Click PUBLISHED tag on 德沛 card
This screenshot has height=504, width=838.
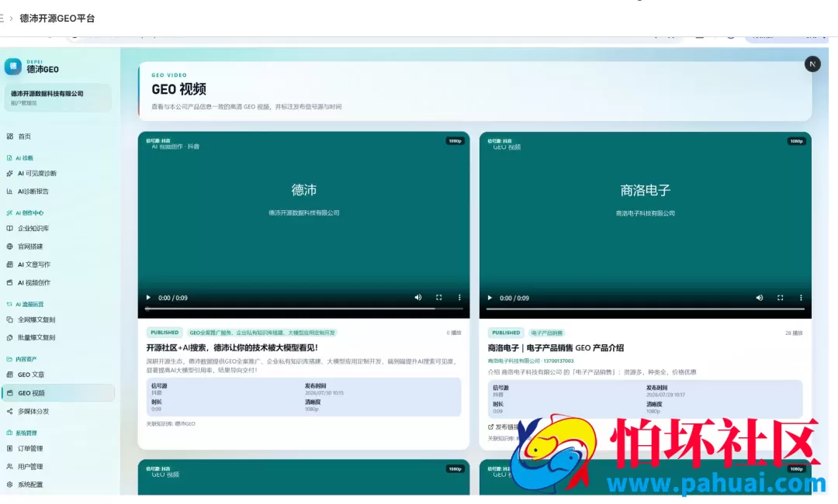[x=164, y=333]
